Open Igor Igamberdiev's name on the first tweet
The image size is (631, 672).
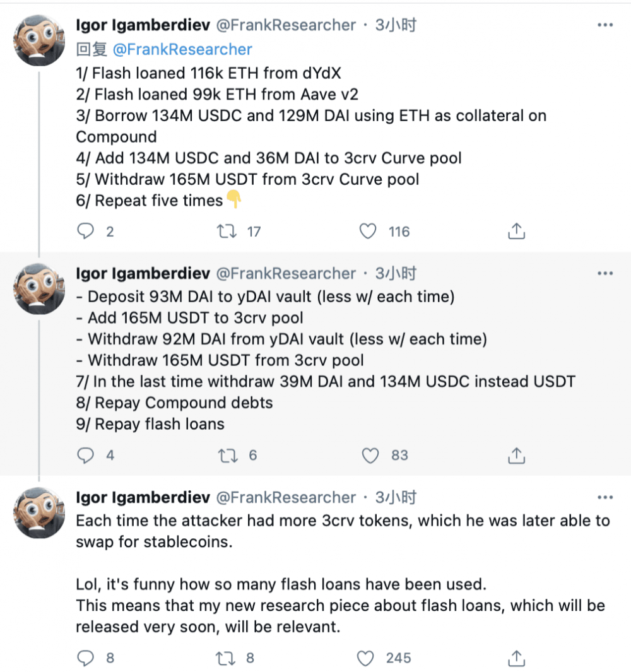tap(143, 25)
